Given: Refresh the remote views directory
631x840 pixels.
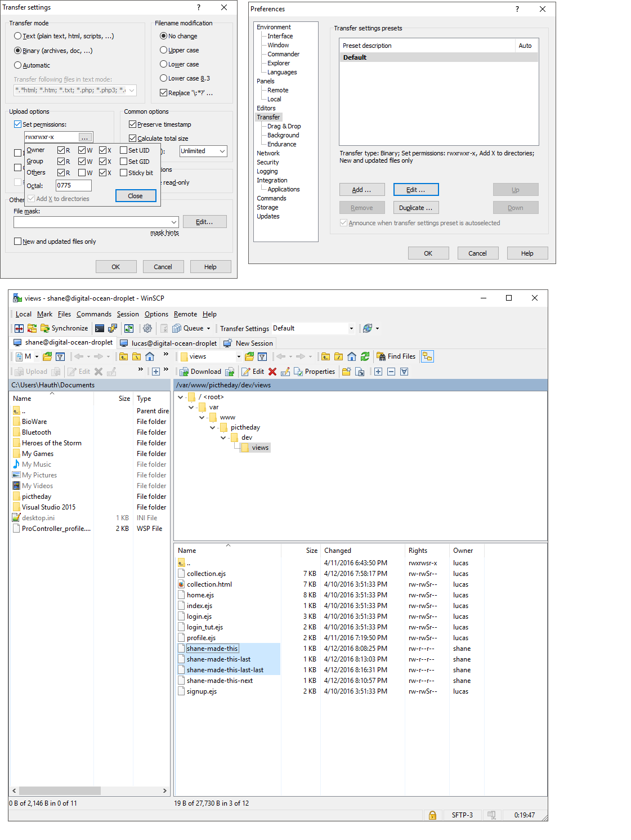Looking at the screenshot, I should pyautogui.click(x=364, y=356).
